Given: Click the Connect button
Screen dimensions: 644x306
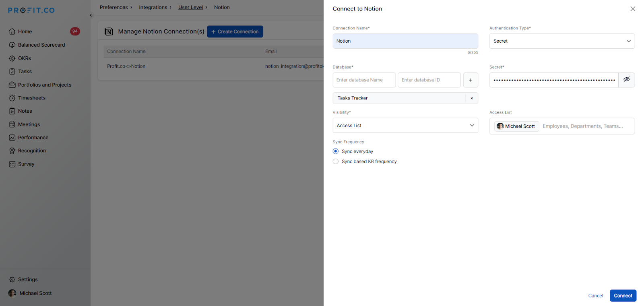Looking at the screenshot, I should (623, 296).
